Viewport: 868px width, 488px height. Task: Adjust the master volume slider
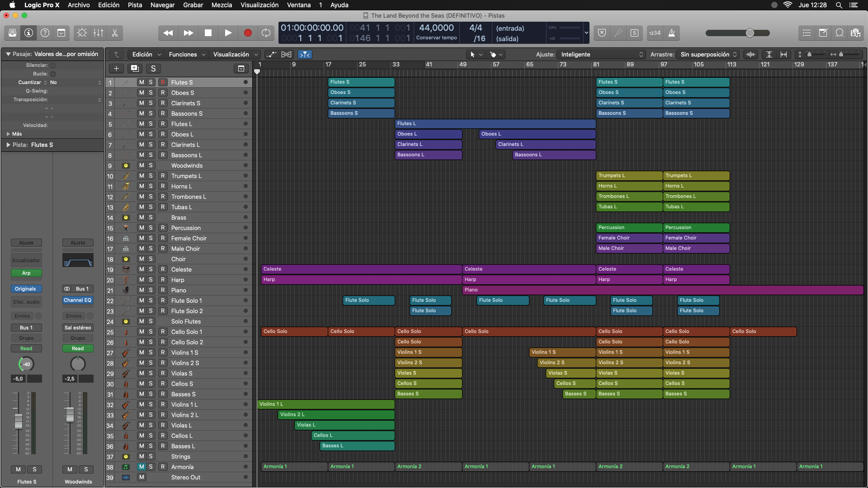[737, 33]
